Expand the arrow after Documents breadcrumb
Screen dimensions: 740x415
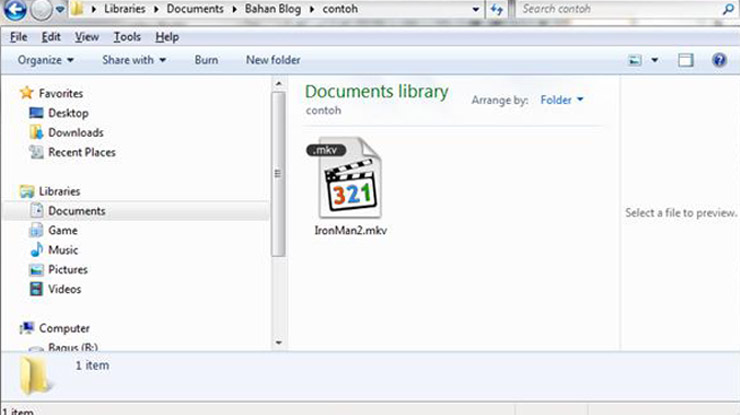pos(234,9)
